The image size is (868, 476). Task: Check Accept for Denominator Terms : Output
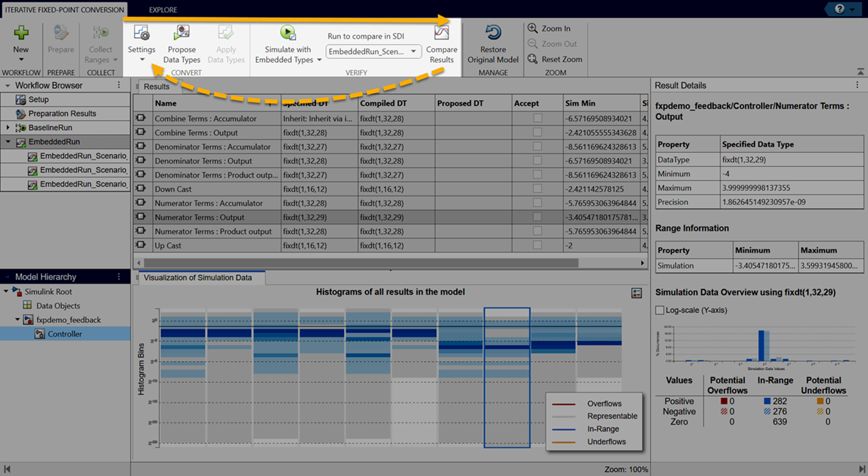(538, 161)
